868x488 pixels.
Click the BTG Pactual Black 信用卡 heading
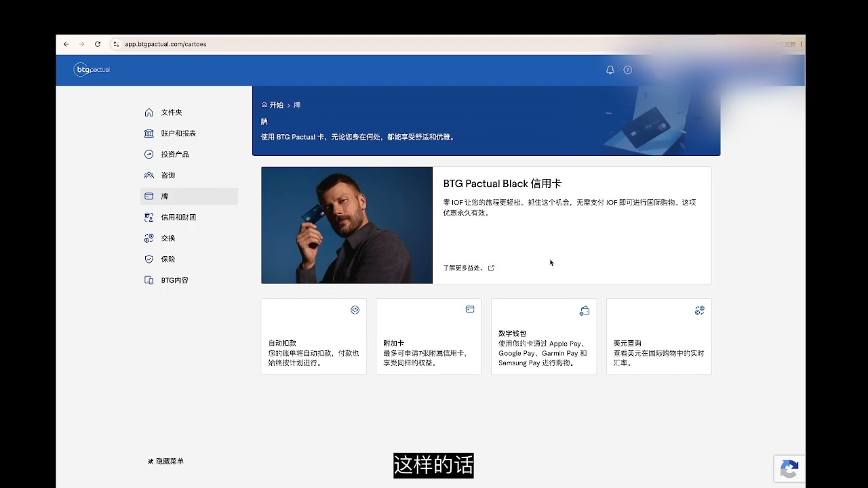(x=502, y=184)
